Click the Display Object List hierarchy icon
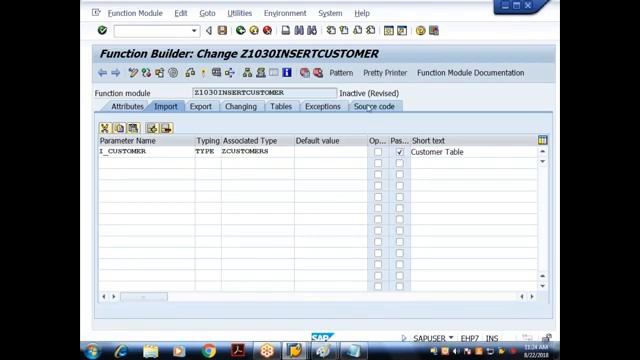The width and height of the screenshot is (640, 360). pos(247,73)
